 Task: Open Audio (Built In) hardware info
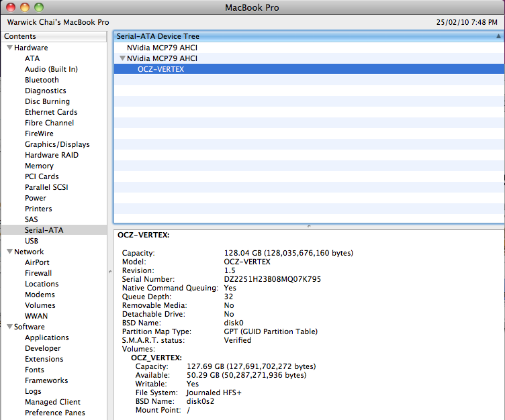pos(51,69)
